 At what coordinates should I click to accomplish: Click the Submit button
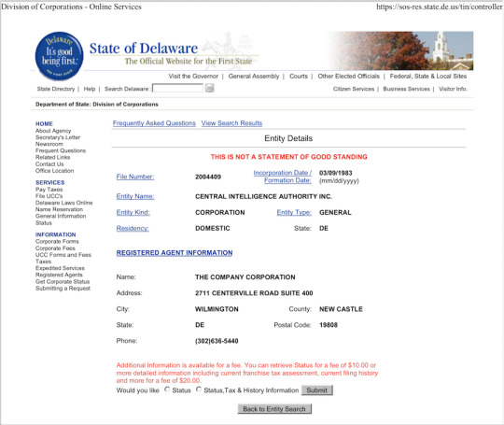click(x=317, y=390)
